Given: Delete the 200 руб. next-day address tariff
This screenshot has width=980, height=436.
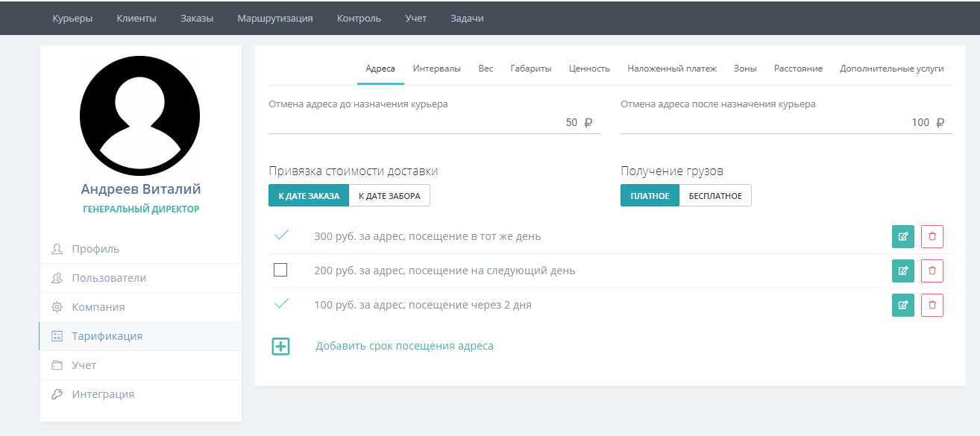Looking at the screenshot, I should point(932,271).
